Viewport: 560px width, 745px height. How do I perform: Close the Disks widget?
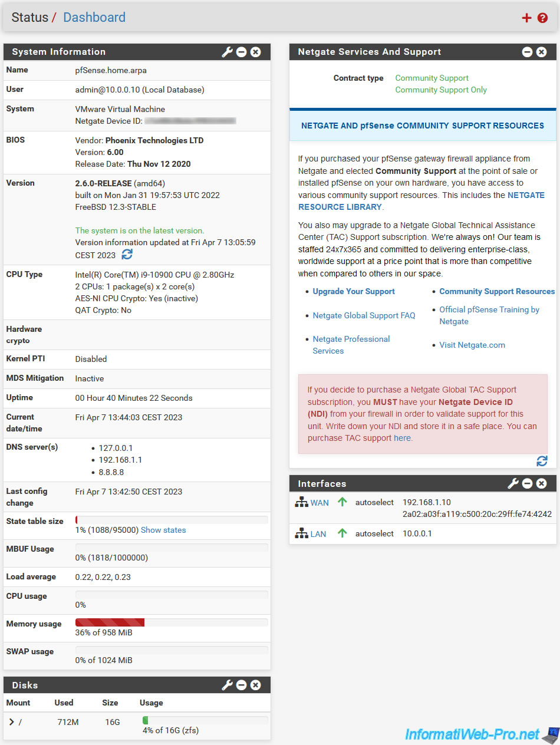click(256, 685)
